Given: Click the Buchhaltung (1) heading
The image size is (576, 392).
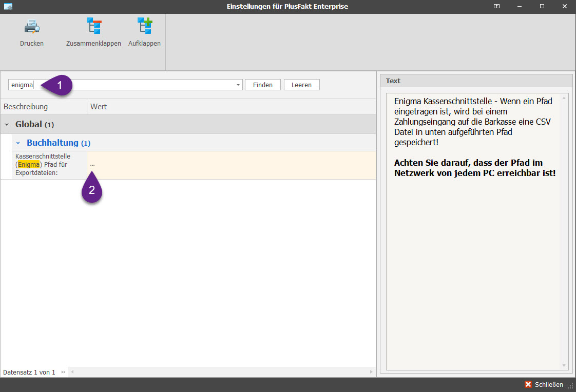Looking at the screenshot, I should [59, 143].
